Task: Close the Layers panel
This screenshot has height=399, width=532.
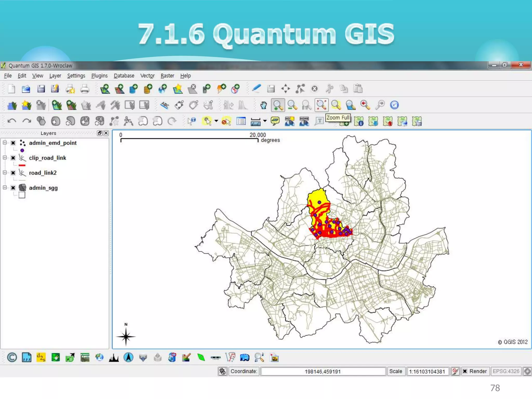Action: click(x=106, y=133)
